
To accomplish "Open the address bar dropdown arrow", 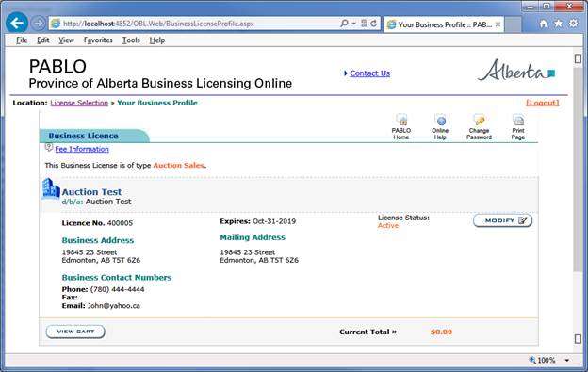I will click(353, 24).
